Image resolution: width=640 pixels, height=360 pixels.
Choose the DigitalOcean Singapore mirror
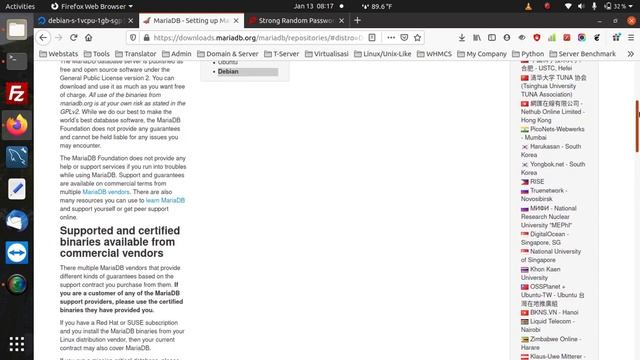pos(544,238)
